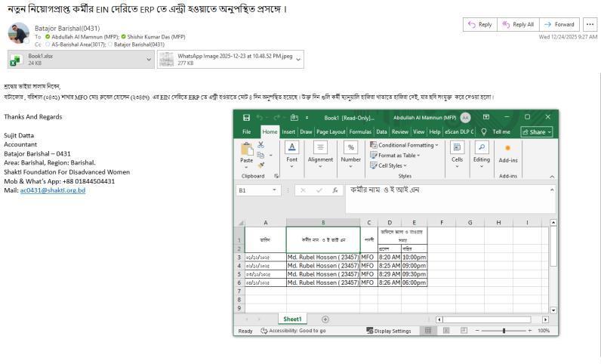
Task: Click the Insert Function fx icon
Action: pyautogui.click(x=334, y=190)
